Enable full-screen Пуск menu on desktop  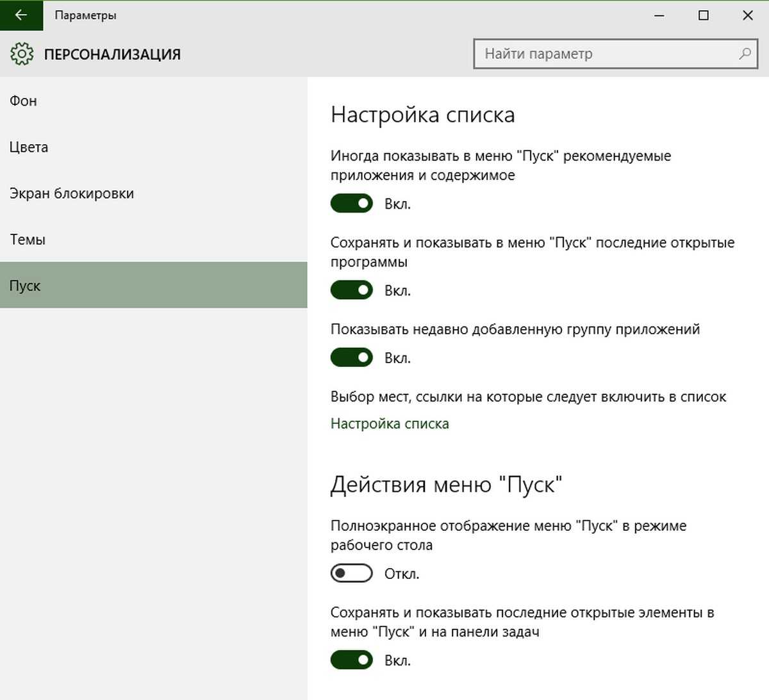coord(351,573)
